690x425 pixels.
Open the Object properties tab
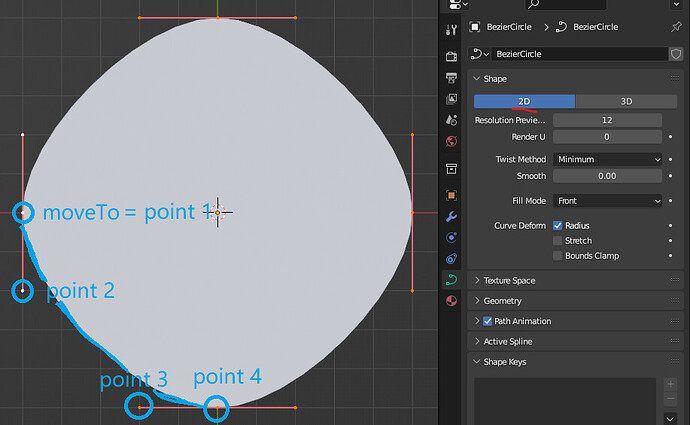tap(451, 195)
